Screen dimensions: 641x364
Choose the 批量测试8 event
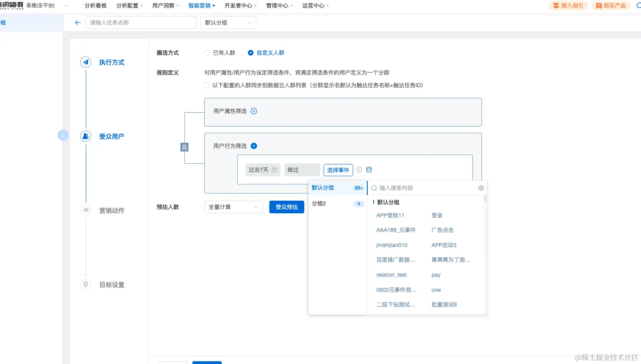tap(444, 305)
